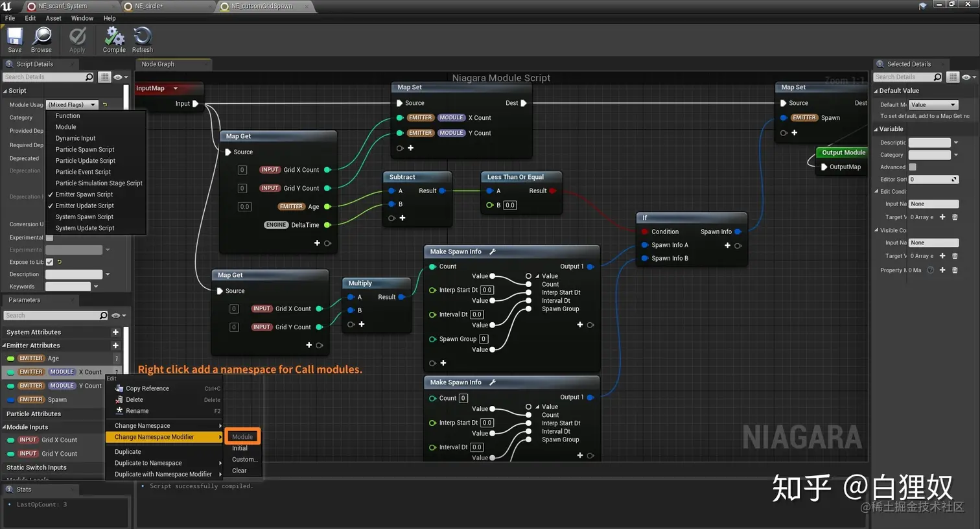
Task: Add pin to the Multiply node
Action: tap(361, 324)
